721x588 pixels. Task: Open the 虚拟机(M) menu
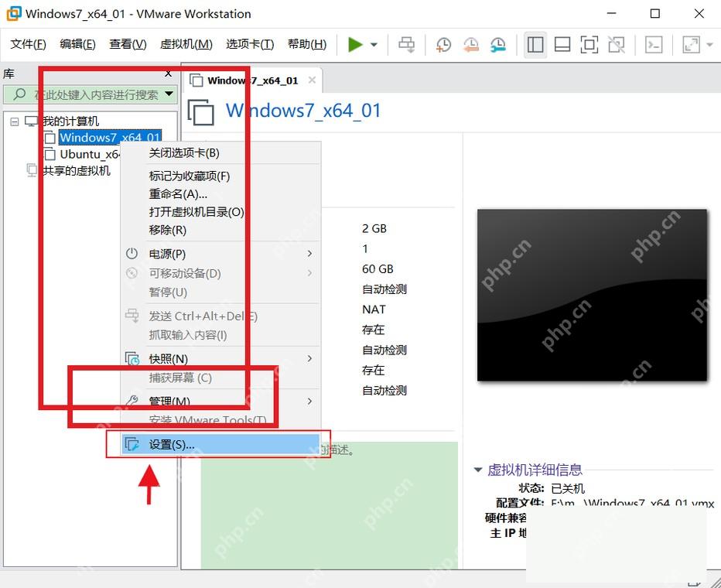click(186, 44)
